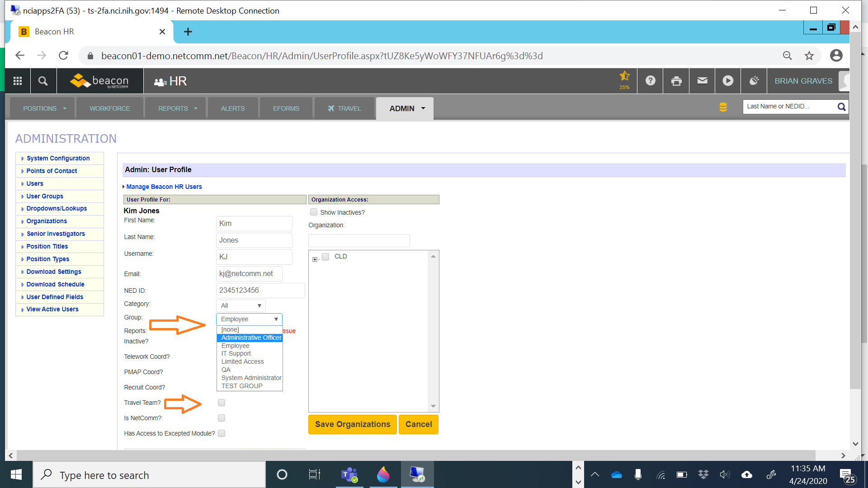Image resolution: width=868 pixels, height=488 pixels.
Task: Open the Category All dropdown
Action: (241, 306)
